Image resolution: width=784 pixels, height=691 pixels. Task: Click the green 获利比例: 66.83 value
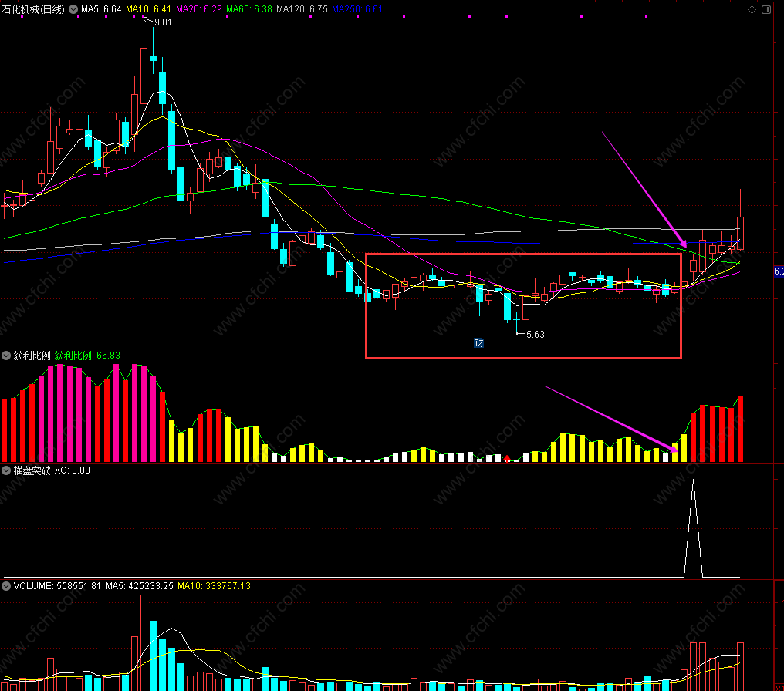[87, 356]
